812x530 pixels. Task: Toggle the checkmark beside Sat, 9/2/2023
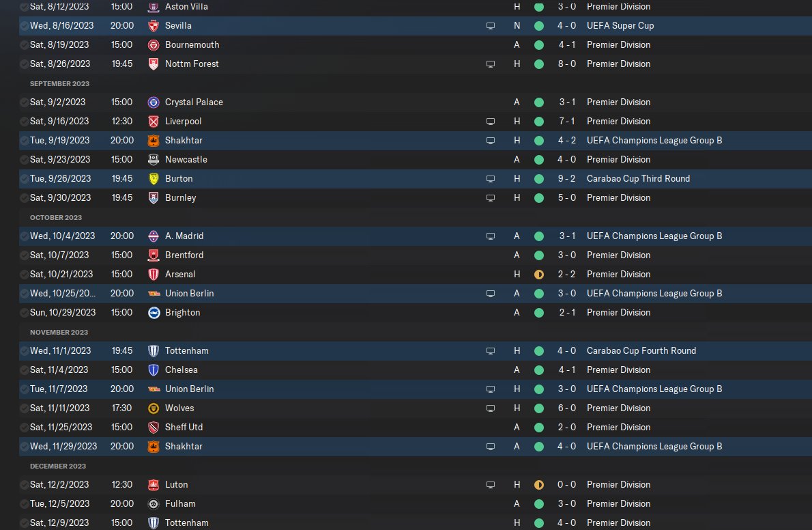[25, 102]
